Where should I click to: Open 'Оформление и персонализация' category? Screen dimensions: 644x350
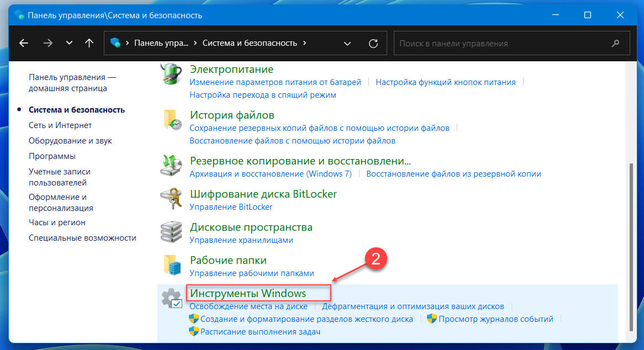pyautogui.click(x=61, y=202)
